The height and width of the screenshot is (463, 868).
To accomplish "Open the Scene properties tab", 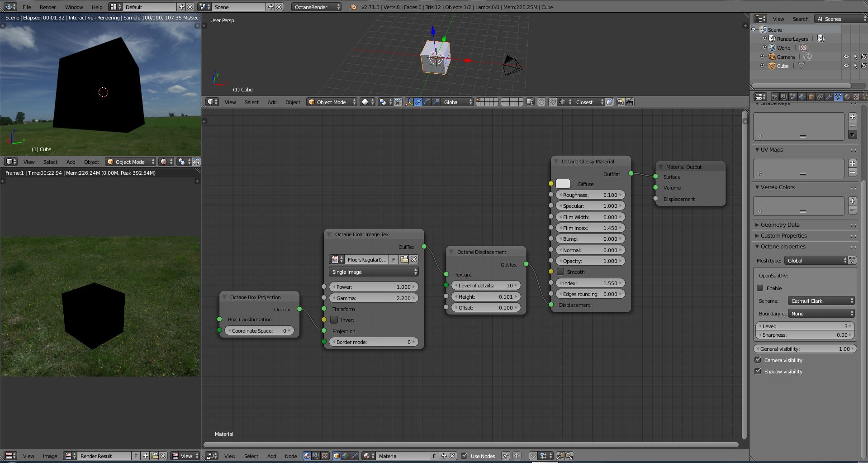I will pos(793,97).
